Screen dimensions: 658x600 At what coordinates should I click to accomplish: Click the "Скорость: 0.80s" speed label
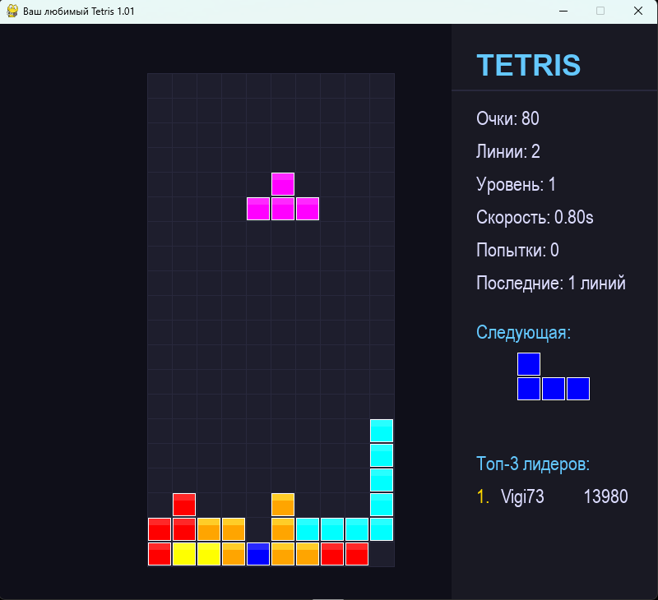click(x=534, y=218)
